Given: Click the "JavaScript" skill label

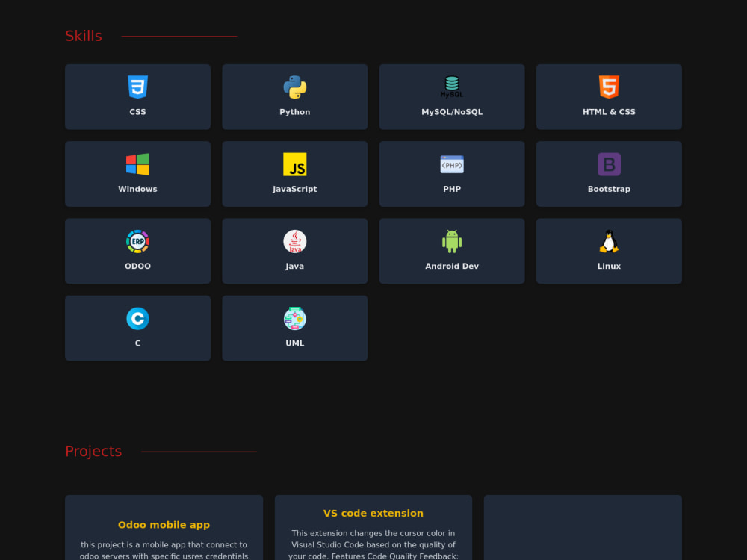Looking at the screenshot, I should (x=295, y=189).
